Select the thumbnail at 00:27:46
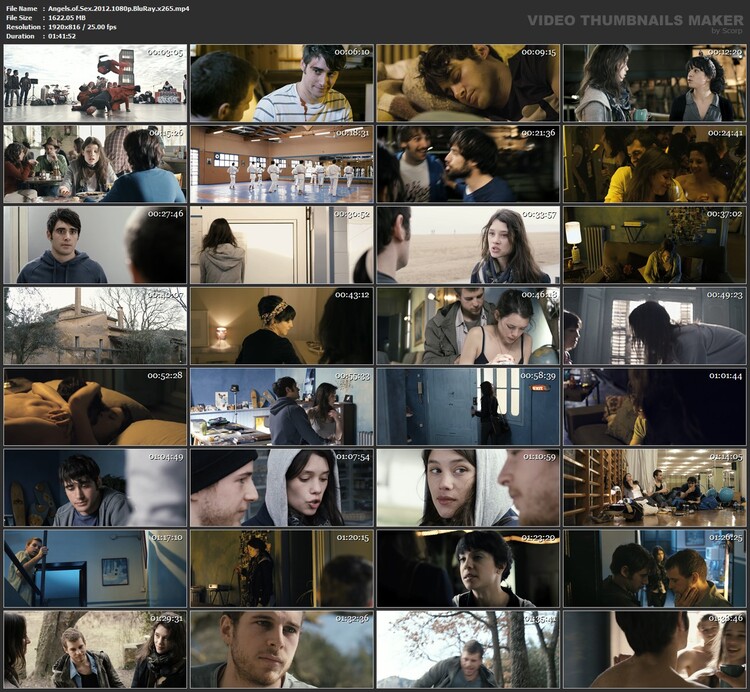Image resolution: width=750 pixels, height=692 pixels. (x=95, y=245)
